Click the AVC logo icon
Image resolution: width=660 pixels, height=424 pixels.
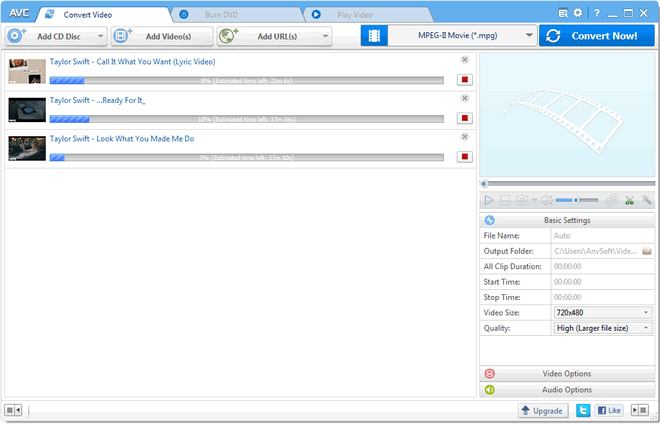pos(19,13)
